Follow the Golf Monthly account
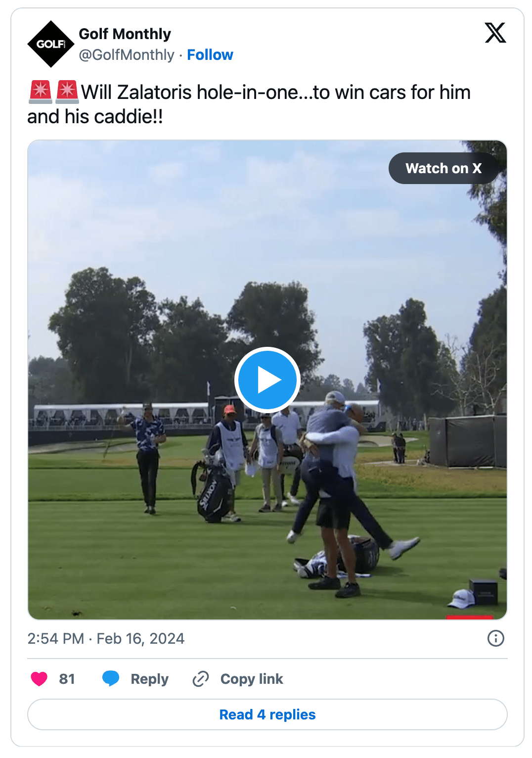Screen dimensions: 532x758 210,55
